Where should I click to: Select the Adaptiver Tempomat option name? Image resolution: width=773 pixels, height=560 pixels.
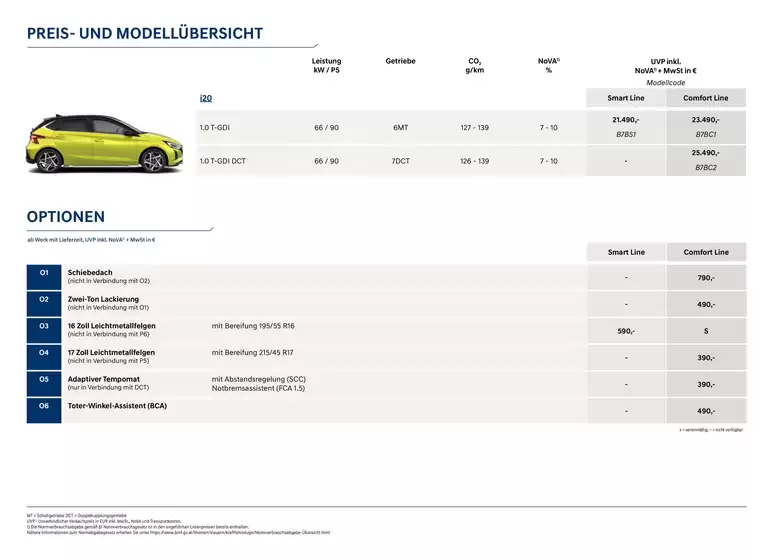click(x=104, y=379)
